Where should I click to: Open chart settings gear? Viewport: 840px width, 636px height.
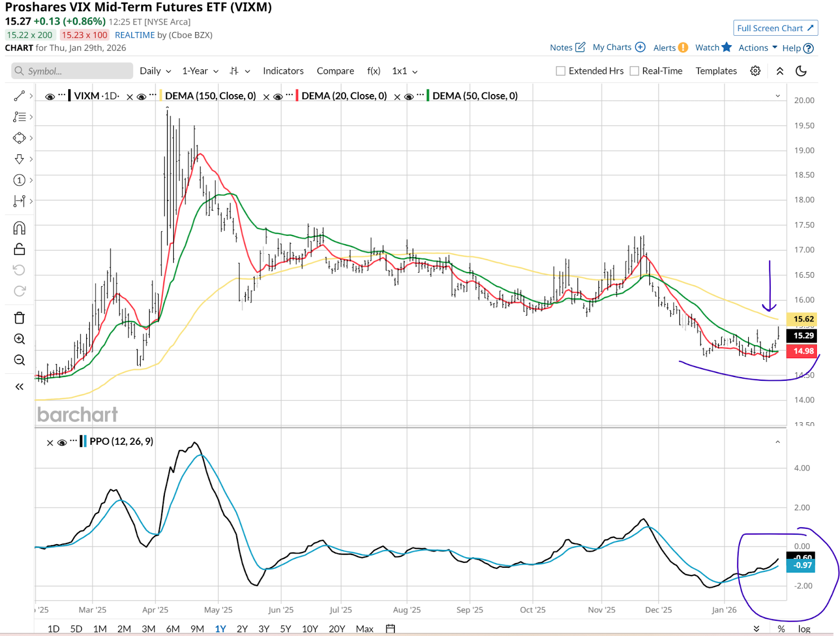[755, 71]
